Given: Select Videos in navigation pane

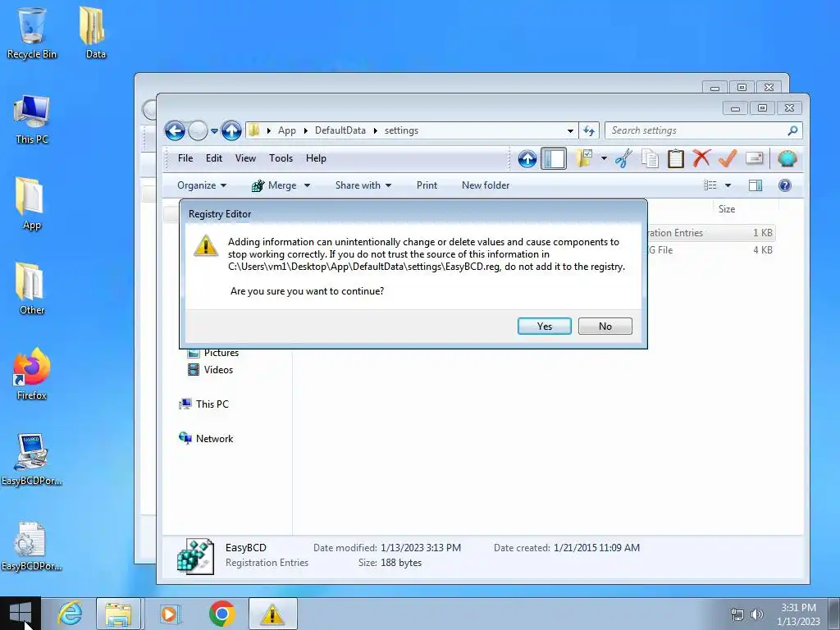Looking at the screenshot, I should pyautogui.click(x=210, y=370).
